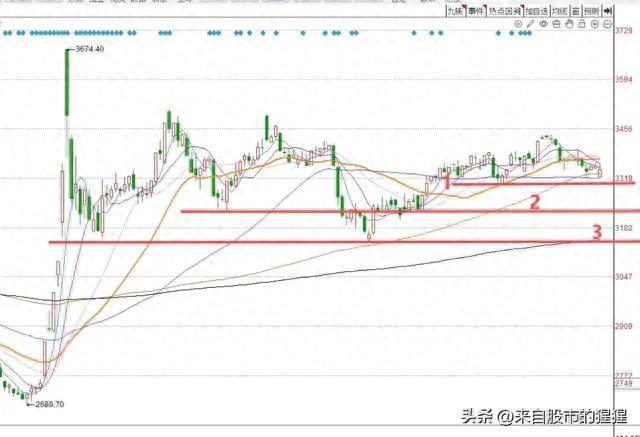
Task: Click the zoom out minus icon
Action: click(607, 24)
